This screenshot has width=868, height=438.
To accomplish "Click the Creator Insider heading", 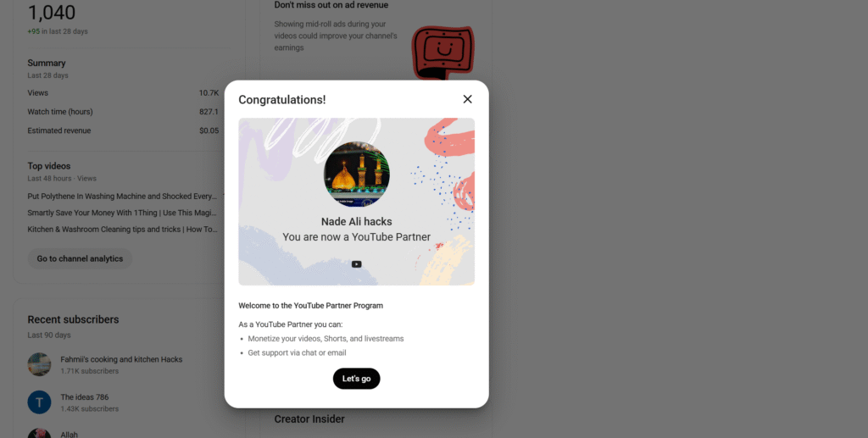I will [309, 419].
